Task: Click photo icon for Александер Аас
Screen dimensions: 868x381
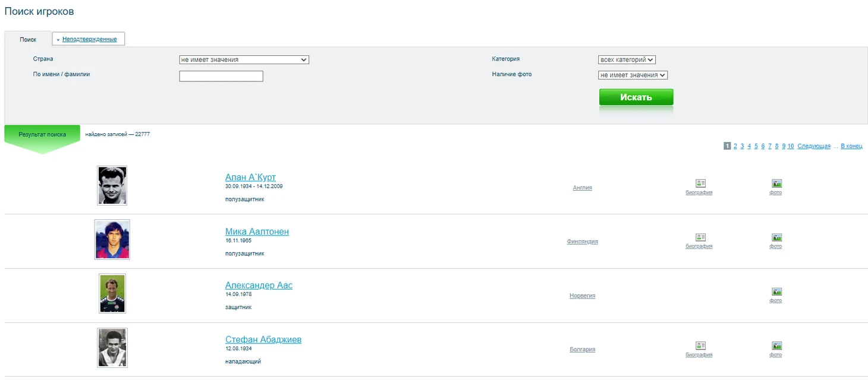Action: (x=776, y=292)
